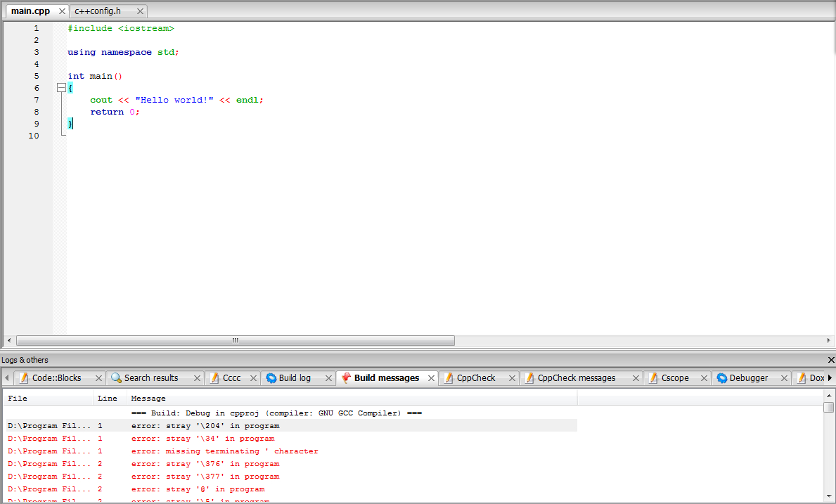The width and height of the screenshot is (836, 504).
Task: Click the Cscope tab icon
Action: [653, 378]
